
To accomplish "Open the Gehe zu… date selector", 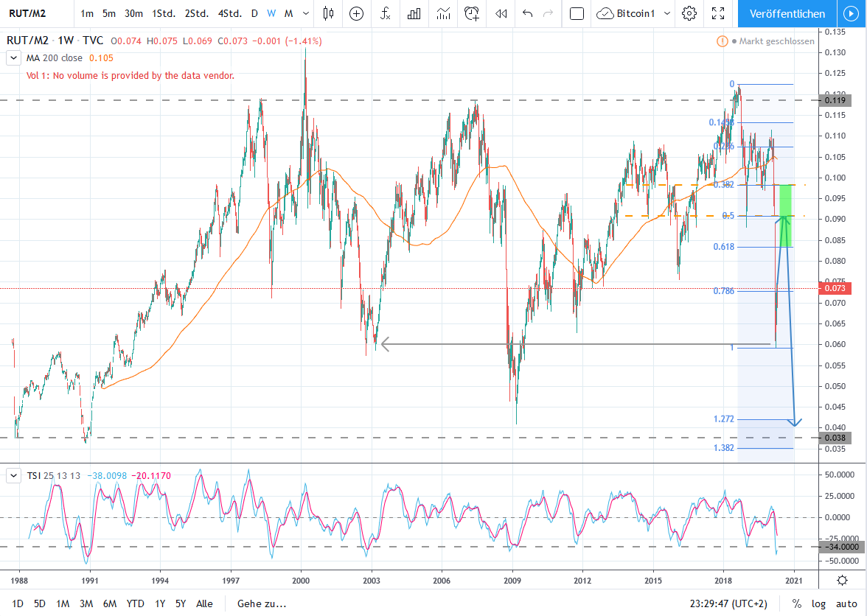I will coord(262,603).
